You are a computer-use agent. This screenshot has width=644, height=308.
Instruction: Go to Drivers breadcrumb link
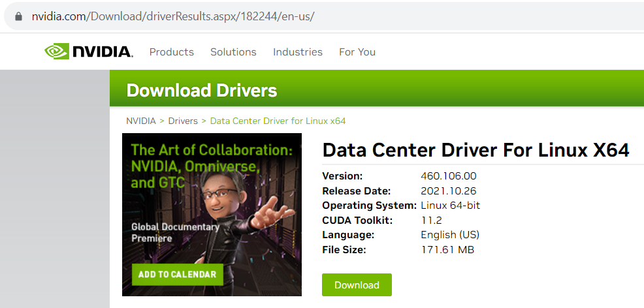(183, 121)
